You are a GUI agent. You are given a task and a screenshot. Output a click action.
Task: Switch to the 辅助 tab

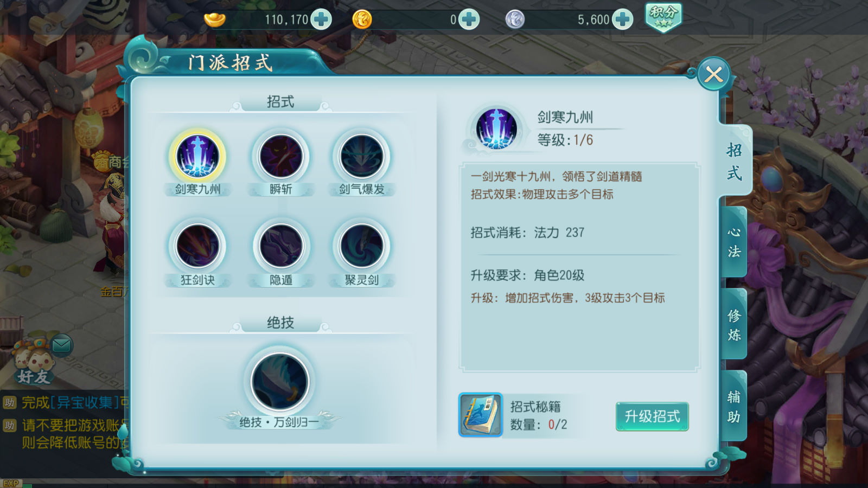[x=734, y=407]
